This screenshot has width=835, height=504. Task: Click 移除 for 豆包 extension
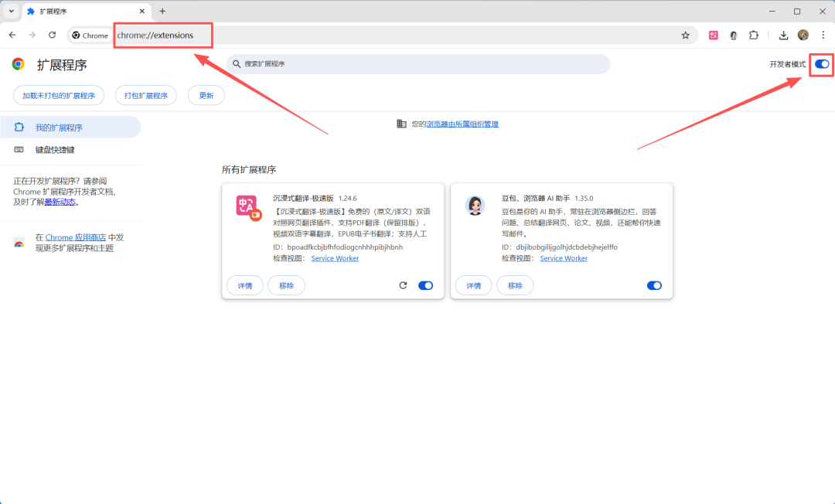(x=515, y=286)
